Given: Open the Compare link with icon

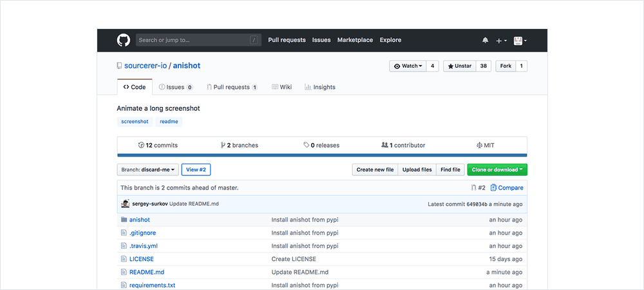Looking at the screenshot, I should 507,188.
